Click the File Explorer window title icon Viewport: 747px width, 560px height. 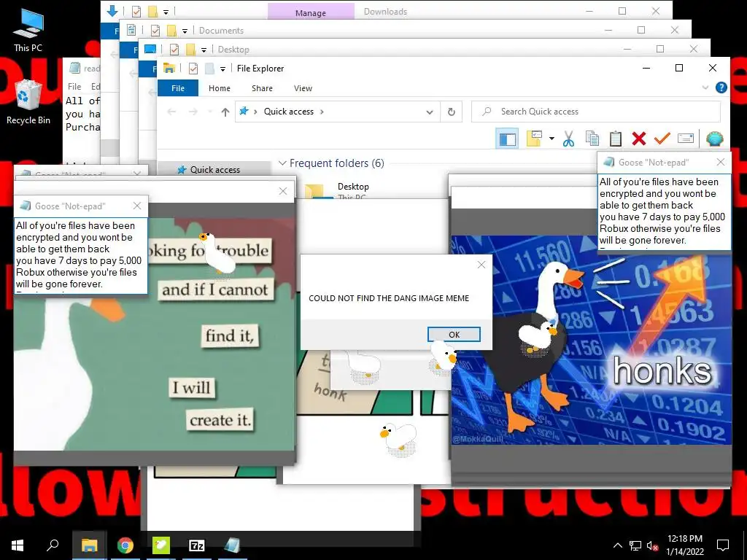(169, 68)
